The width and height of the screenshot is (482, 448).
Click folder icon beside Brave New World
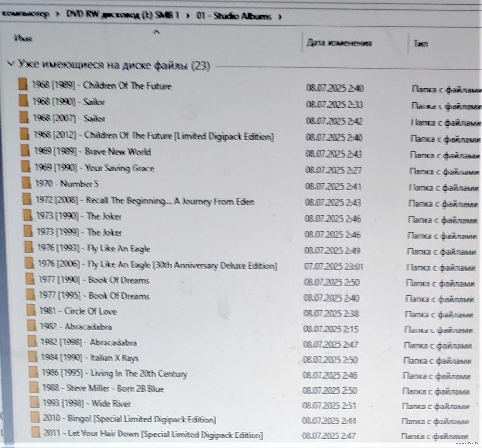[25, 150]
